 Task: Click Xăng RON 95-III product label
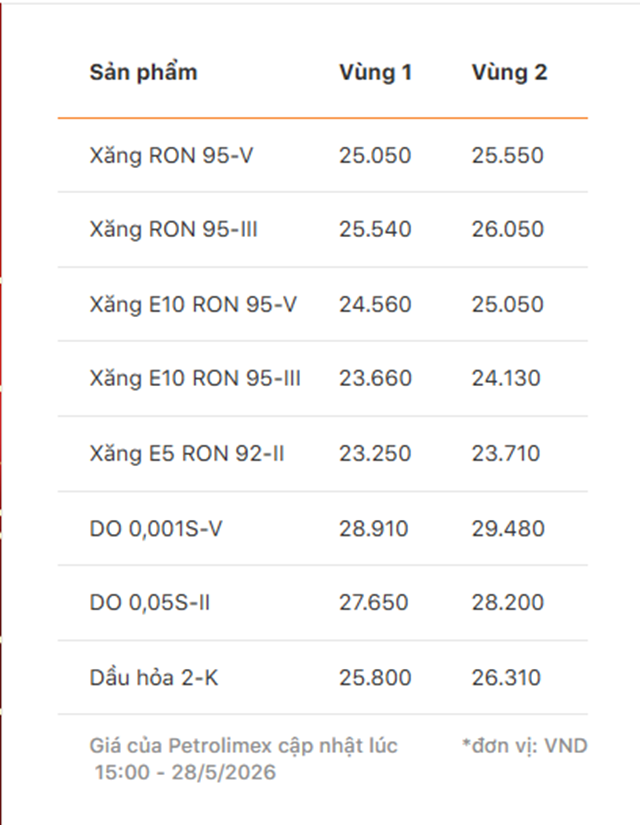pyautogui.click(x=173, y=229)
